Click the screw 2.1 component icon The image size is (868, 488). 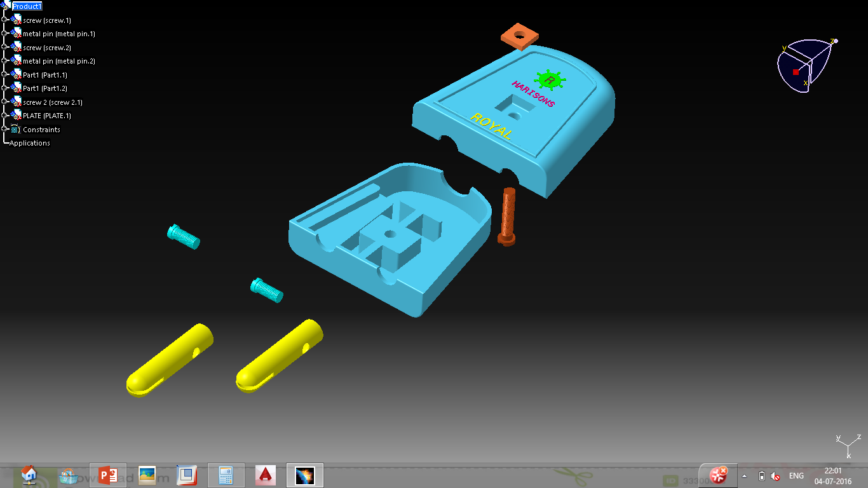click(x=16, y=102)
